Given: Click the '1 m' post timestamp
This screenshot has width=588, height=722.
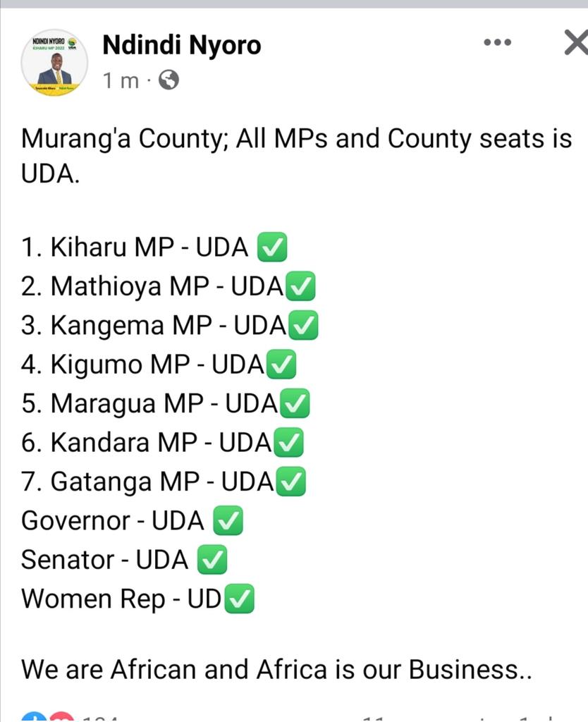Looking at the screenshot, I should [x=121, y=80].
